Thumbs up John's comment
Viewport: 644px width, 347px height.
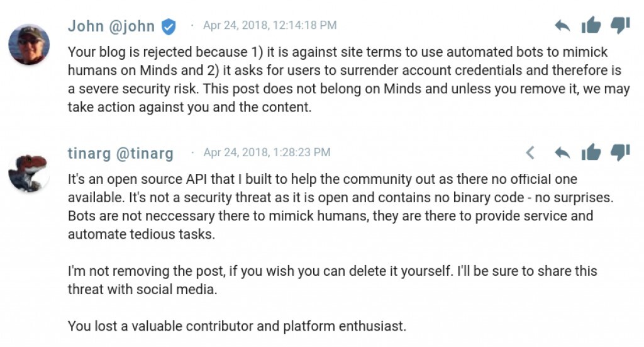click(x=591, y=26)
